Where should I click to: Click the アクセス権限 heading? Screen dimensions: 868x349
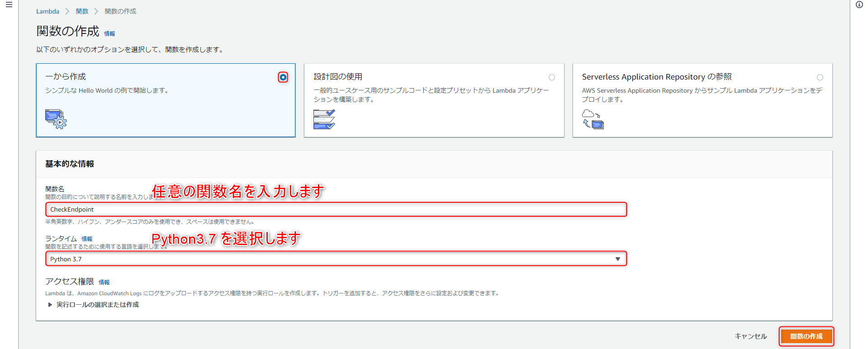tap(70, 281)
